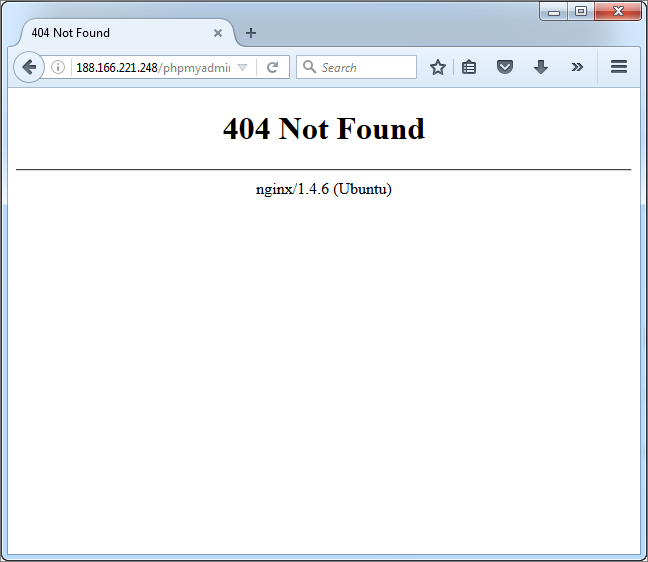Show your bookmarks list
Screen dimensions: 648x562
(469, 67)
